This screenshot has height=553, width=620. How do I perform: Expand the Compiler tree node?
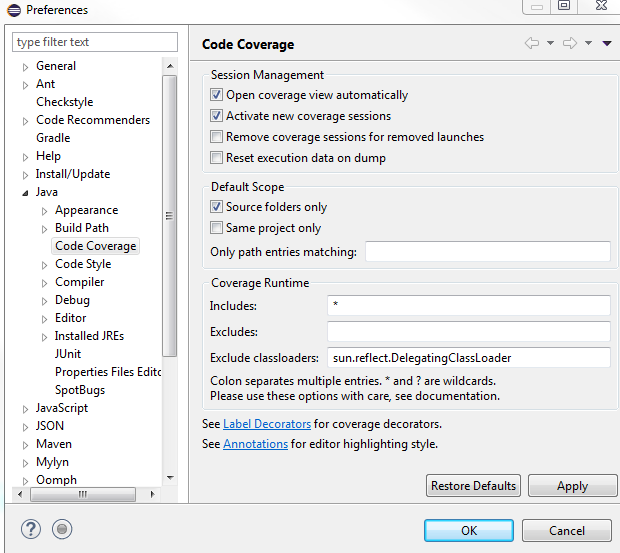coord(44,283)
